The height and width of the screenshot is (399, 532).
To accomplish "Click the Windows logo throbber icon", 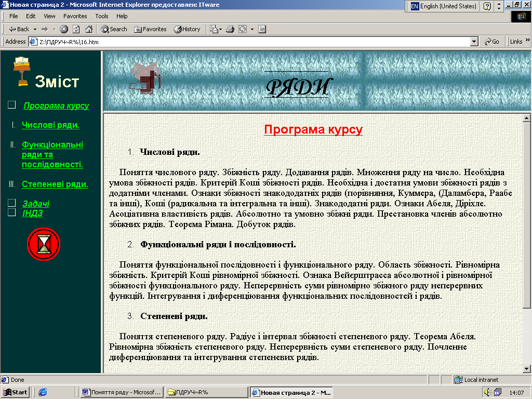I will click(521, 17).
